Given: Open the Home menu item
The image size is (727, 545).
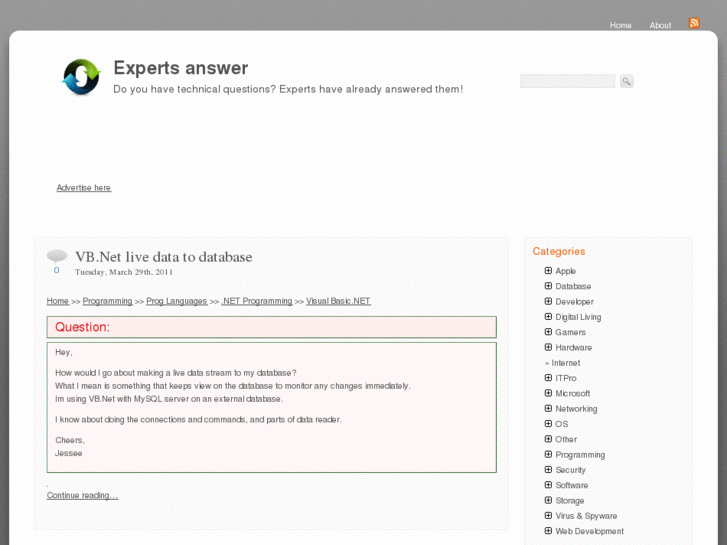Looking at the screenshot, I should click(x=621, y=25).
